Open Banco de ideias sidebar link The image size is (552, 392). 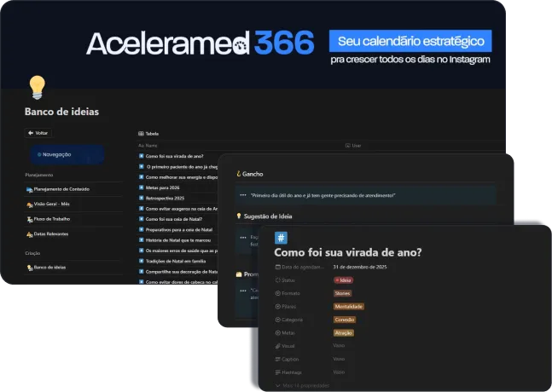(49, 268)
